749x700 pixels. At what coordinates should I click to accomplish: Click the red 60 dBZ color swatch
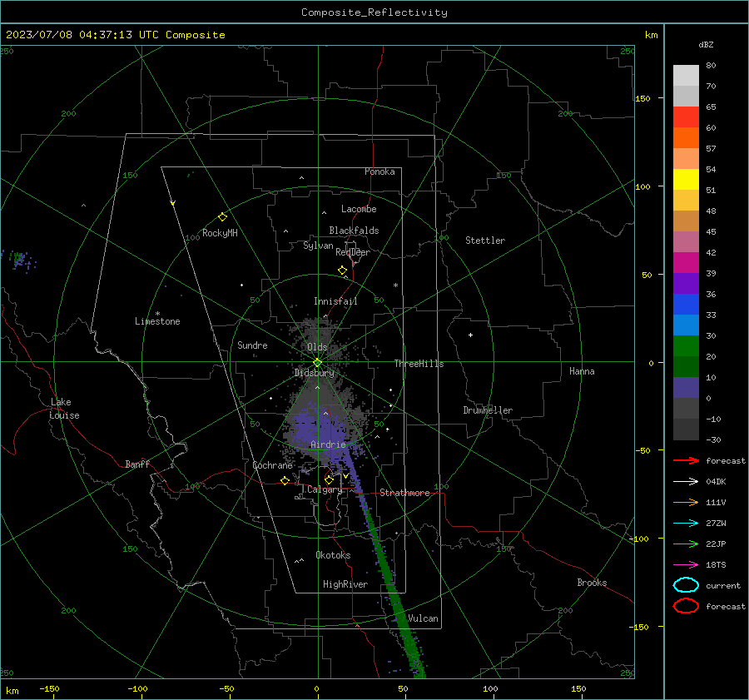[x=686, y=117]
